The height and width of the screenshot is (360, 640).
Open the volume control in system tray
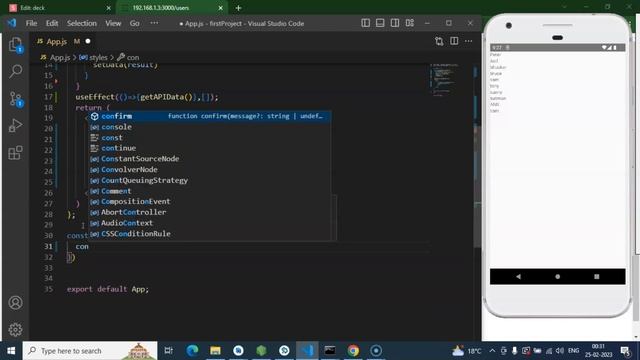click(x=560, y=351)
